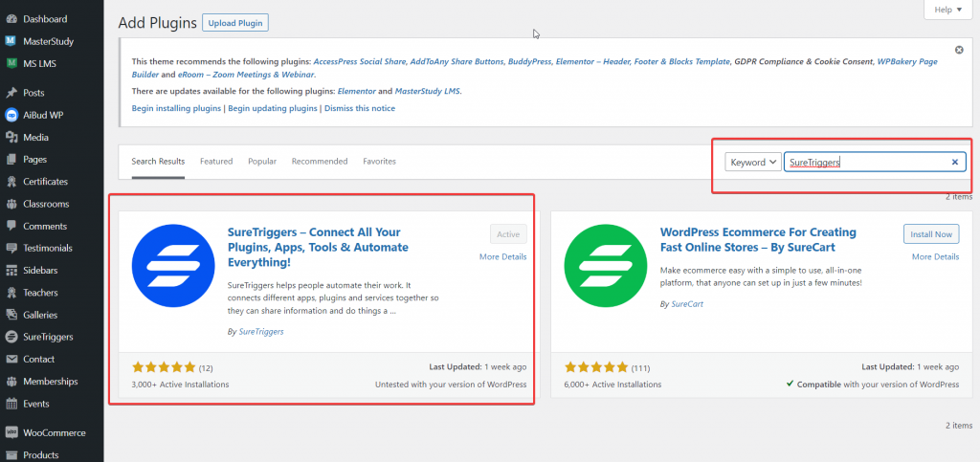Screen dimensions: 980x462
Task: Click Begin updating plugins link
Action: click(x=273, y=108)
